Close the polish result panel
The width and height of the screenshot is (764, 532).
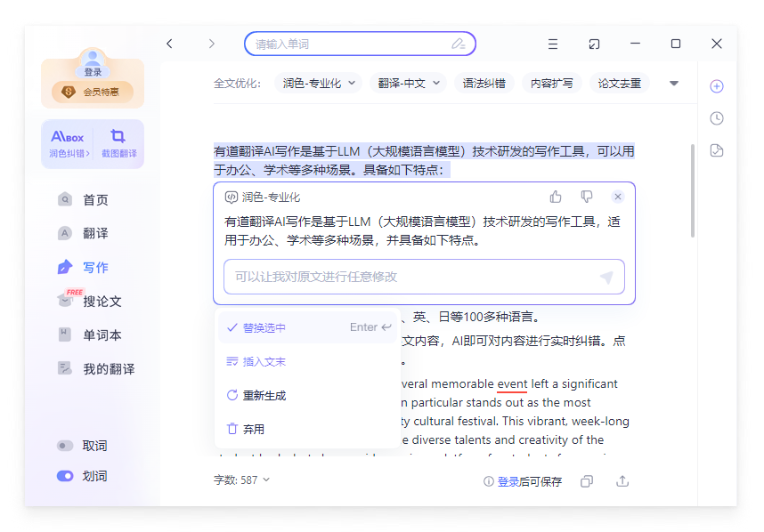coord(618,197)
